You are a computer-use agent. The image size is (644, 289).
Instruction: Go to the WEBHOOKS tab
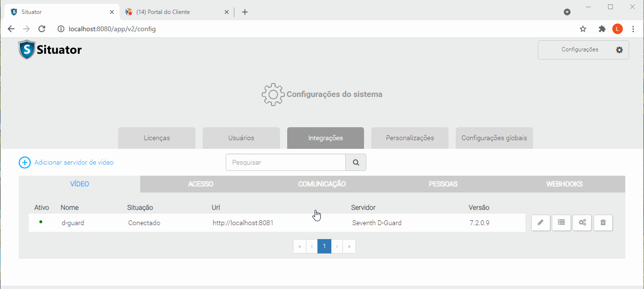(x=564, y=184)
